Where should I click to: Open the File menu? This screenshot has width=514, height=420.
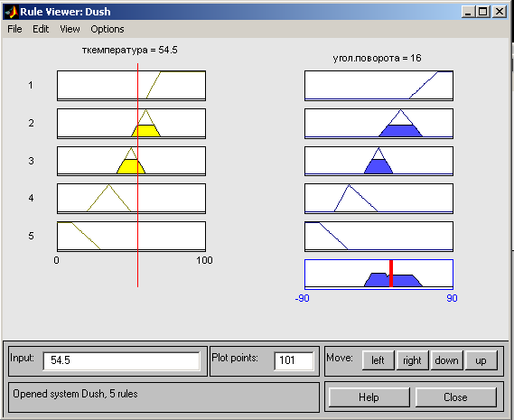(x=14, y=29)
